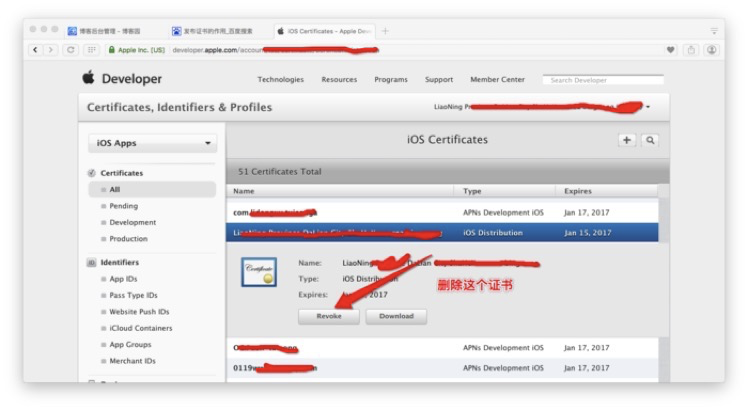Image resolution: width=748 pixels, height=410 pixels.
Task: Click the certificate thumbnail image
Action: pyautogui.click(x=259, y=272)
